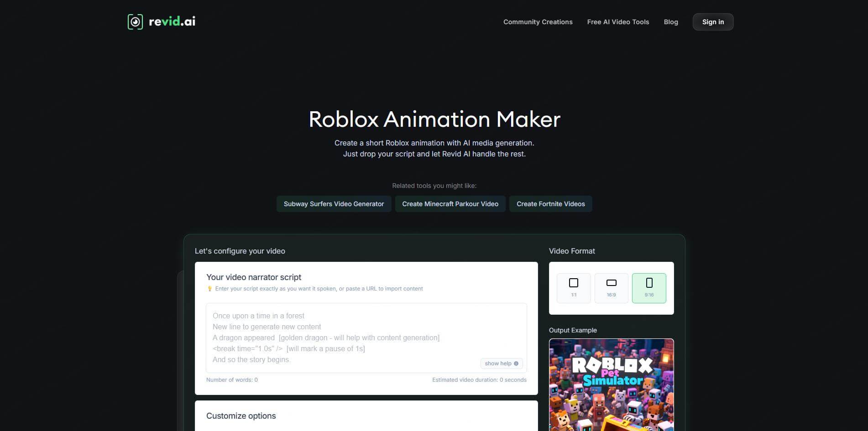The image size is (868, 431).
Task: Click the lightbulb icon above the script field
Action: 210,288
